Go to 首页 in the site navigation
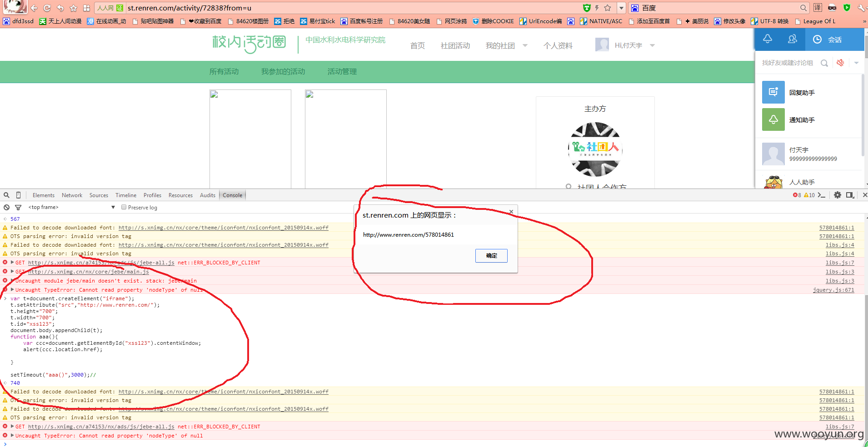Screen dimensions: 868x447 point(417,45)
